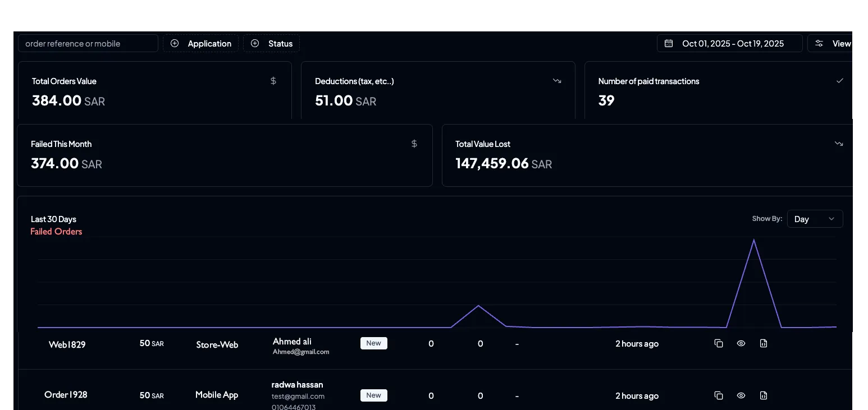The width and height of the screenshot is (868, 410).
Task: Click trend-down icon on Deductions card
Action: coord(556,81)
